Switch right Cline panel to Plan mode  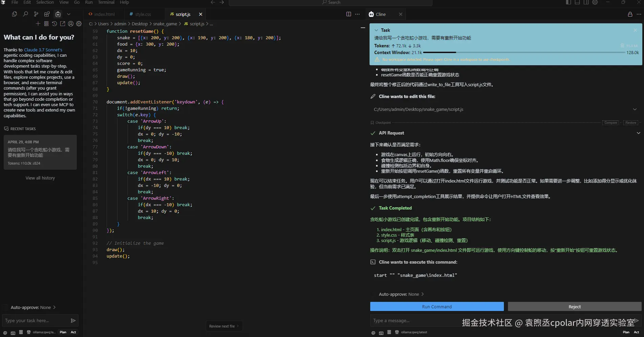[x=626, y=332]
